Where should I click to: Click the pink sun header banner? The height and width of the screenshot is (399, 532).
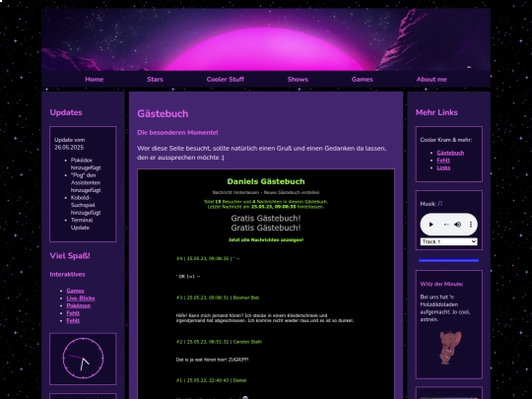coord(266,39)
